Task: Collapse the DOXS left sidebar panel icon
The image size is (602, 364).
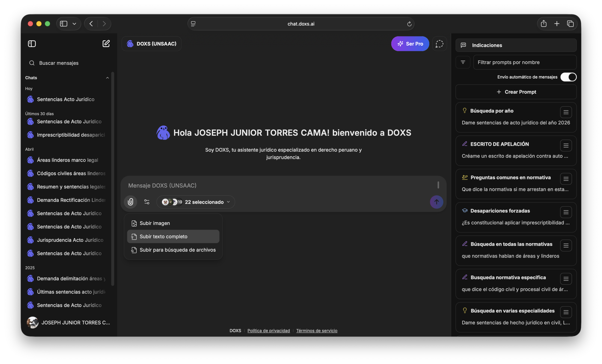Action: [x=32, y=44]
